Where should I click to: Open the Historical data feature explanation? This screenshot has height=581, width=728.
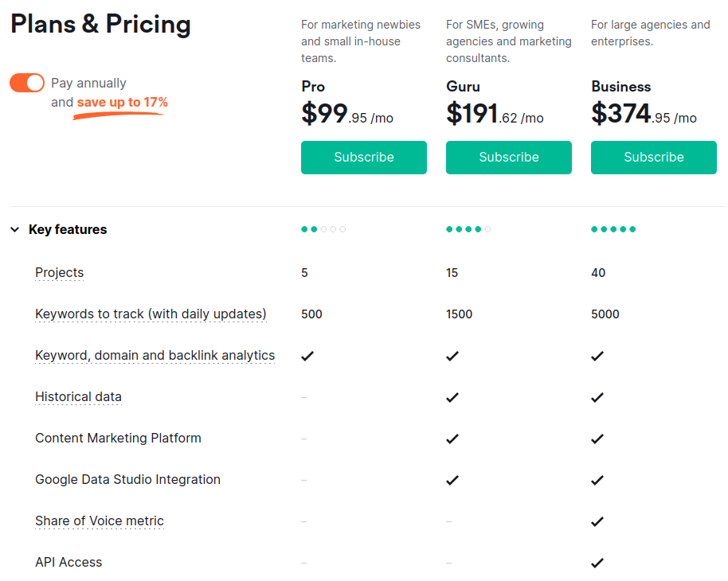click(x=79, y=397)
